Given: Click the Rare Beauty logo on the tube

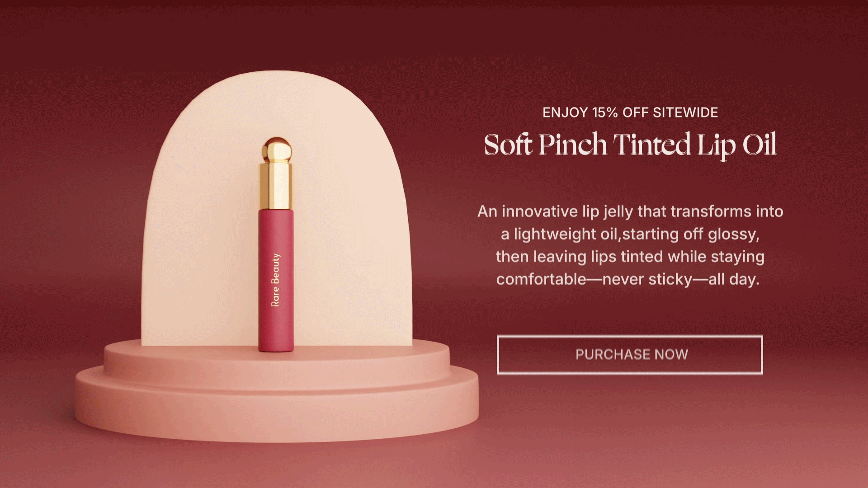Looking at the screenshot, I should (276, 280).
